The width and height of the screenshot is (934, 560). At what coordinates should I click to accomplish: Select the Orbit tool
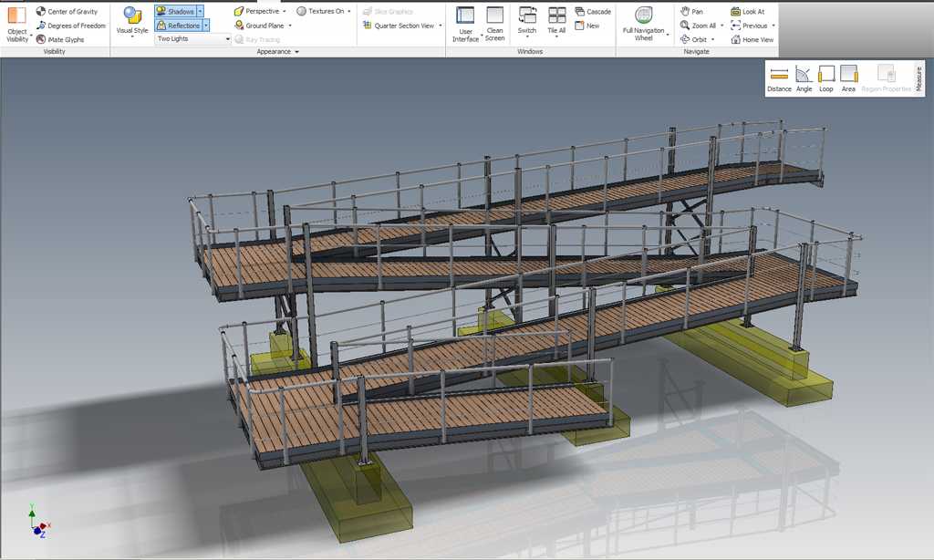(693, 39)
